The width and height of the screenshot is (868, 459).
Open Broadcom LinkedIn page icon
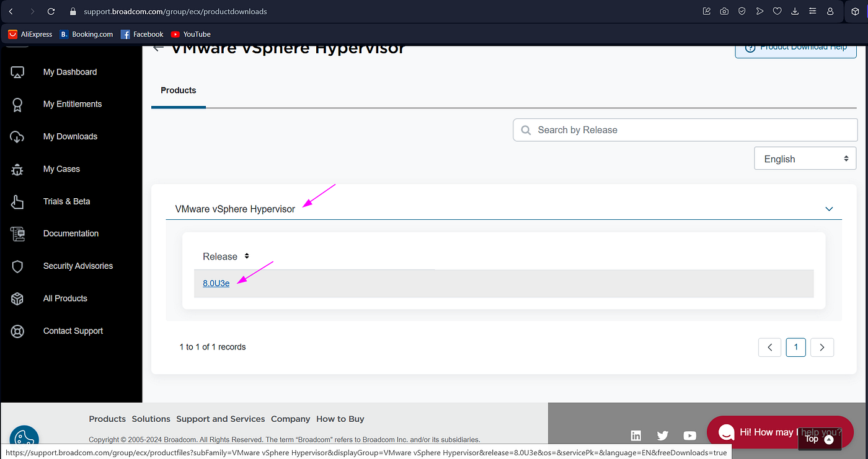(635, 435)
